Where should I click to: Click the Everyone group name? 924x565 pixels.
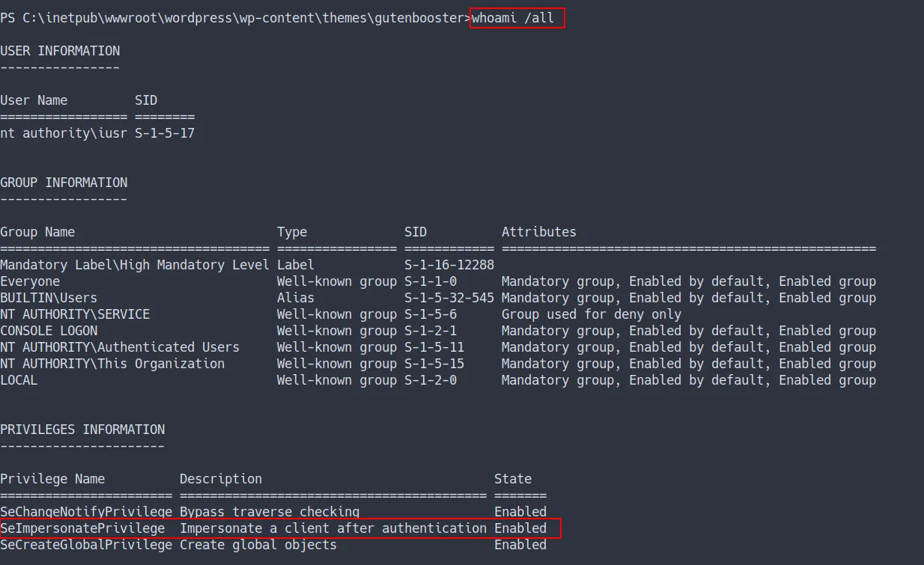click(x=30, y=281)
